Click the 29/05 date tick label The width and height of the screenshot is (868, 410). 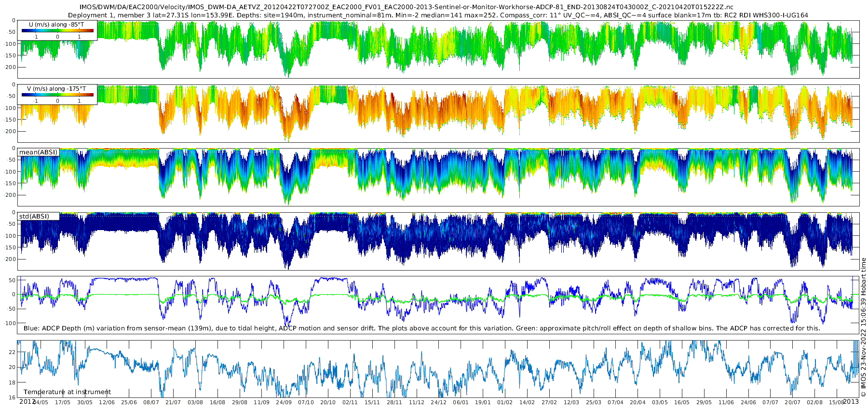705,402
